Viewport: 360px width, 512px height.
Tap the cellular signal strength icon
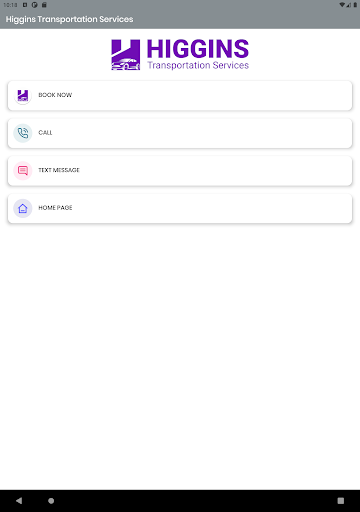[349, 5]
